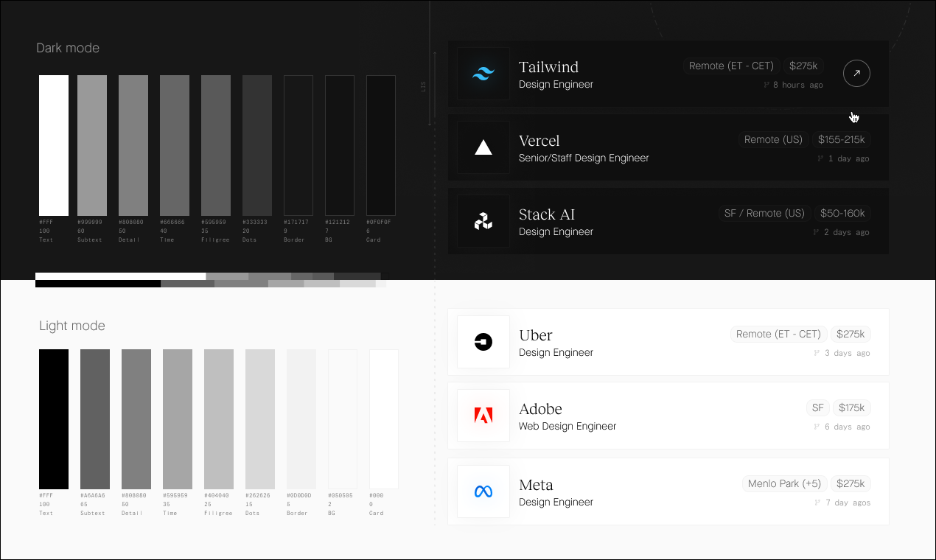936x560 pixels.
Task: Open Tailwind job with arrow button
Action: tap(856, 73)
